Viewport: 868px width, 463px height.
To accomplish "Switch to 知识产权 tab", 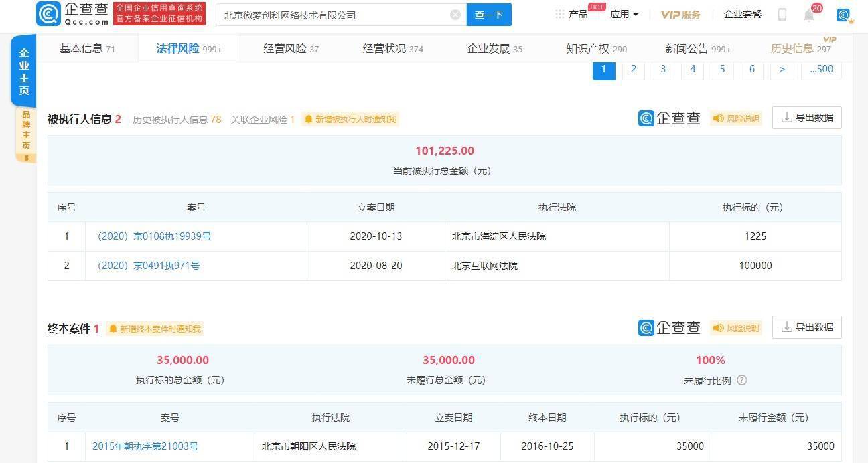I will [597, 48].
